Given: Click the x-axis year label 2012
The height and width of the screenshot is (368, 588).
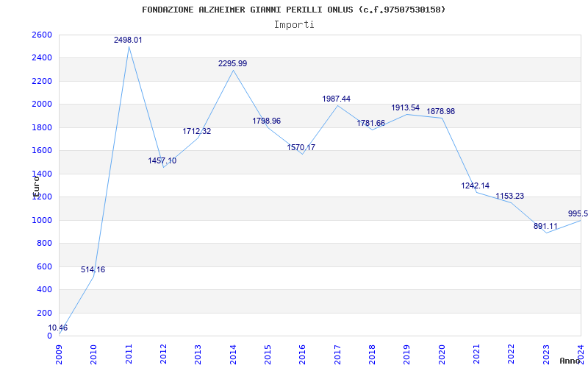Looking at the screenshot, I should 163,355.
